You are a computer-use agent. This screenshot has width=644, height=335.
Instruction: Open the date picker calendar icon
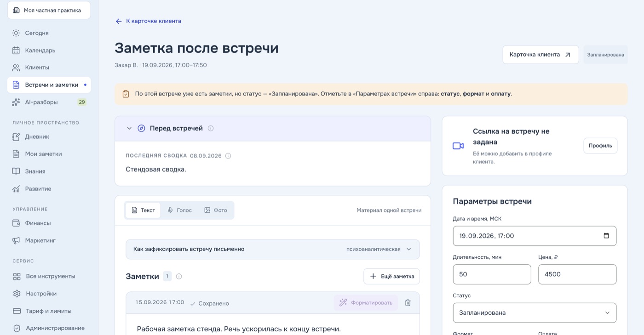pos(606,236)
